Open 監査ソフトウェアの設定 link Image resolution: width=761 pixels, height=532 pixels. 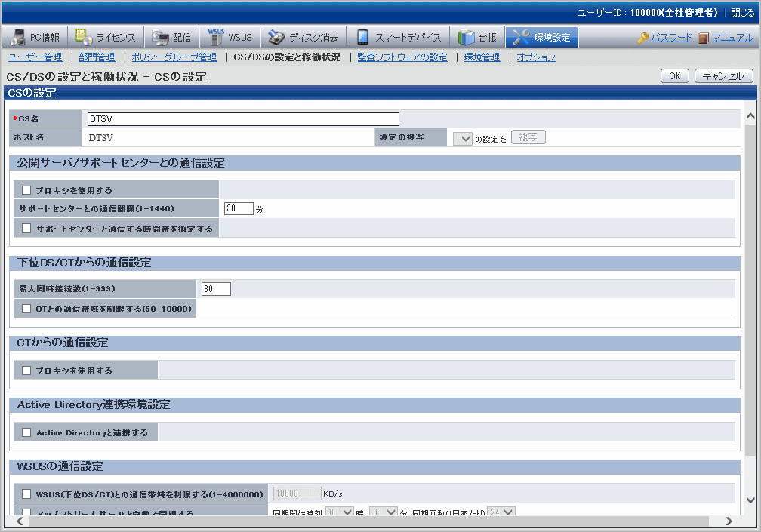coord(402,57)
